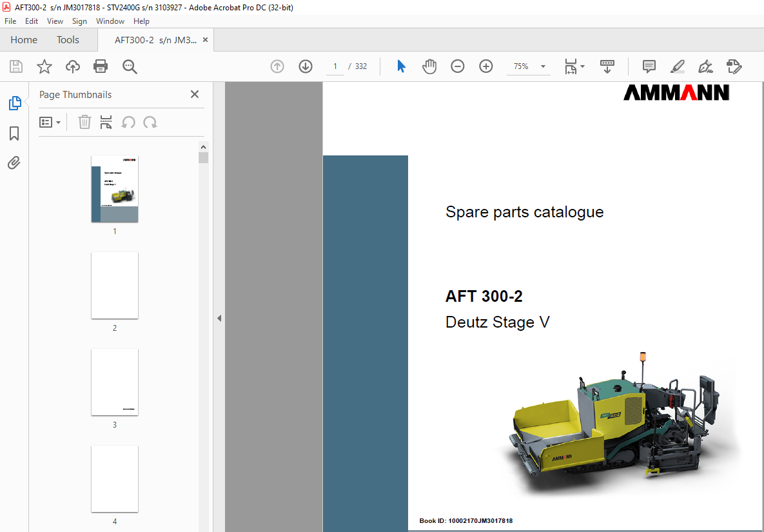Open the Attachments paperclip icon

point(14,163)
